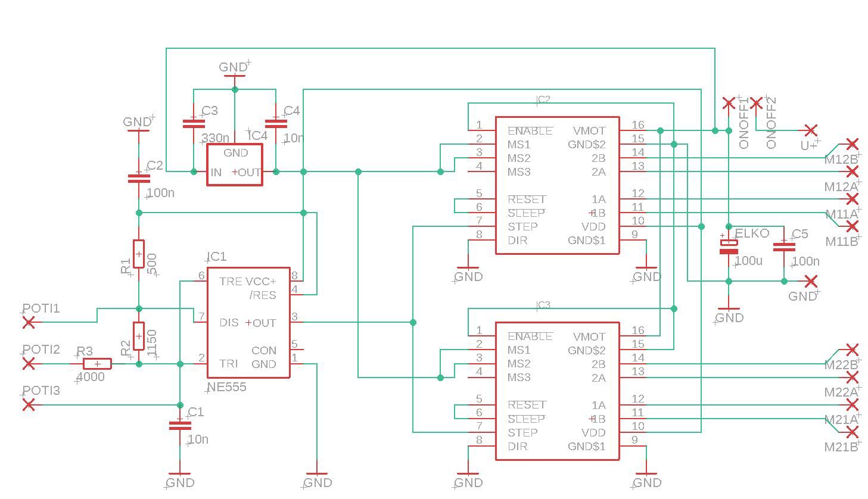This screenshot has width=868, height=499.
Task: Click the C2 100n capacitor symbol
Action: [138, 177]
